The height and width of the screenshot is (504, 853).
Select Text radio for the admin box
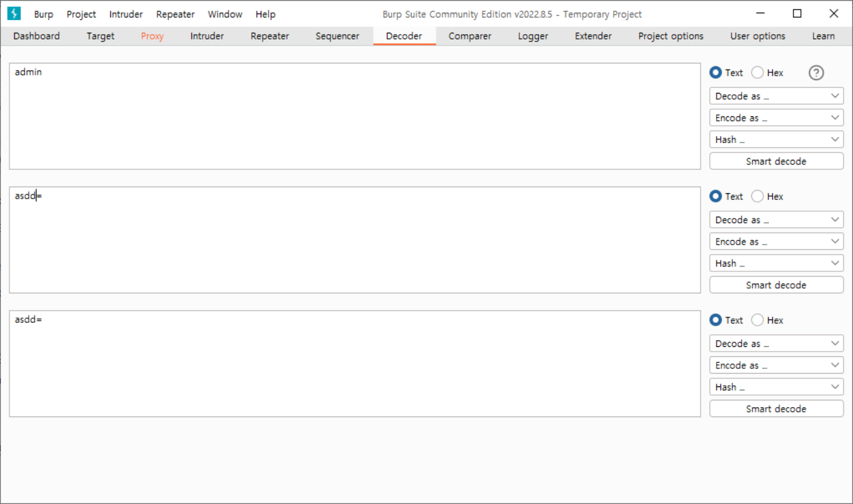pos(726,73)
